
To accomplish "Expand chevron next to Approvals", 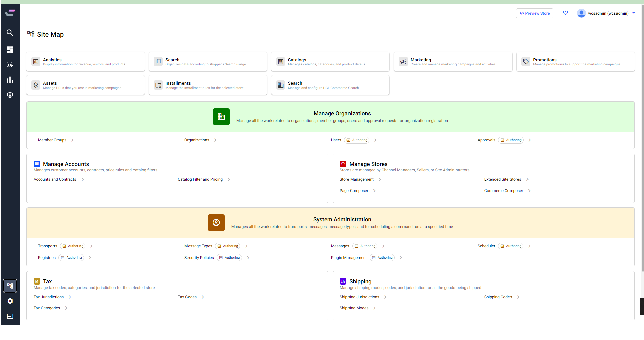I will 530,140.
